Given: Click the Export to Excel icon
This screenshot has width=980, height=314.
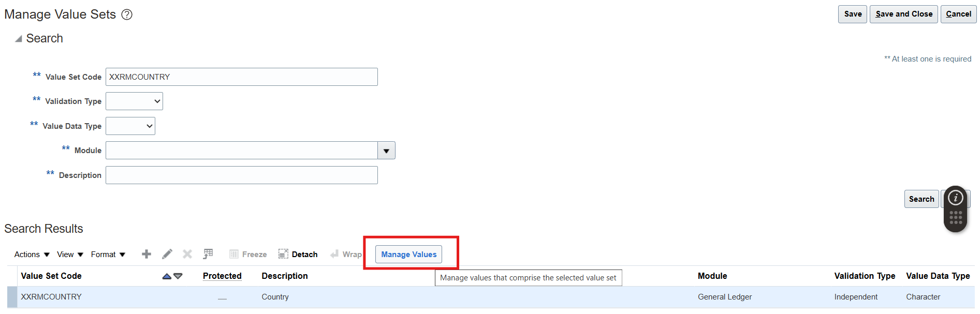Looking at the screenshot, I should point(208,254).
